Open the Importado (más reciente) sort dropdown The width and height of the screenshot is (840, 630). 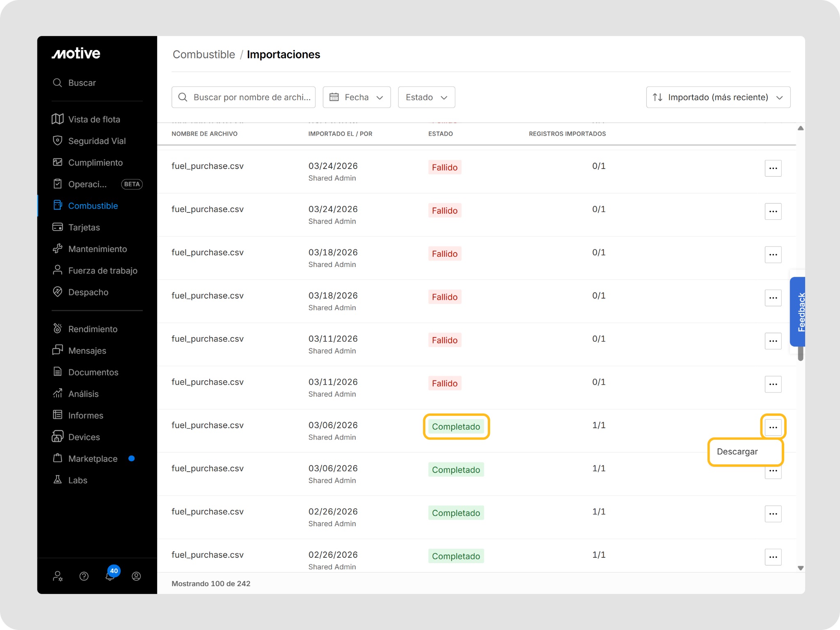[718, 97]
